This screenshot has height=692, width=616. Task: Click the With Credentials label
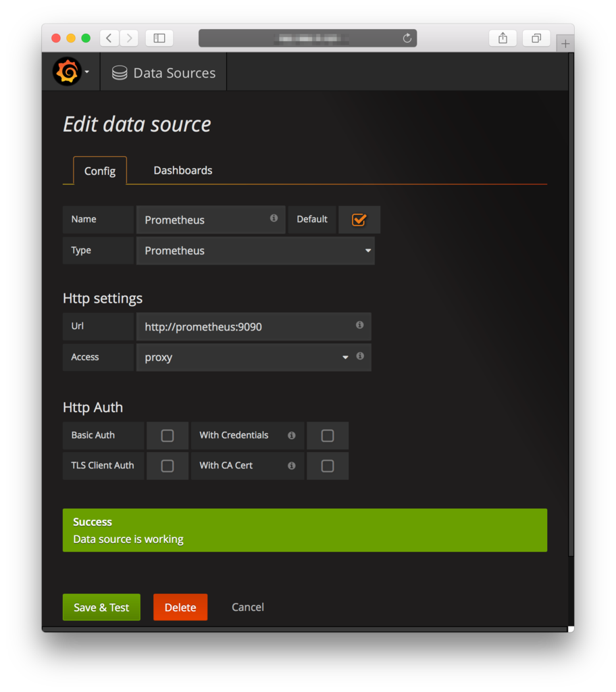coord(234,435)
